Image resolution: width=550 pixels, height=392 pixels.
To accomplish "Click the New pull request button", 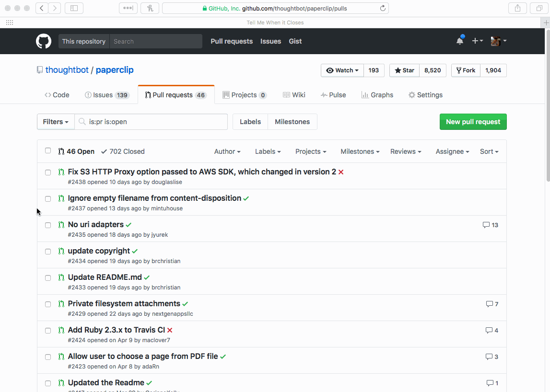I will pyautogui.click(x=473, y=122).
